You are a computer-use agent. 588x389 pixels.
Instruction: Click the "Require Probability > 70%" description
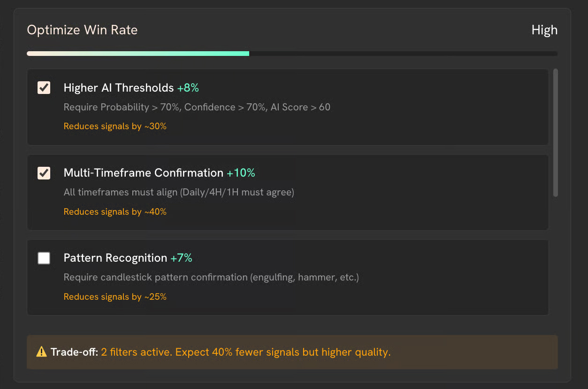coord(197,107)
